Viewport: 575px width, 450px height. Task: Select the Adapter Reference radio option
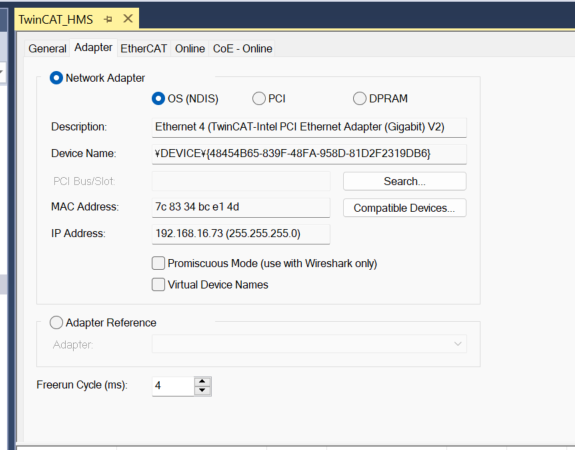[x=56, y=323]
